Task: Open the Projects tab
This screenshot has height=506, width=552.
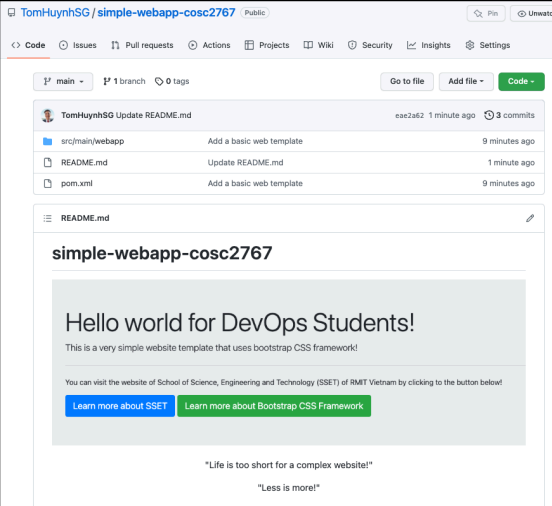Action: tap(267, 45)
